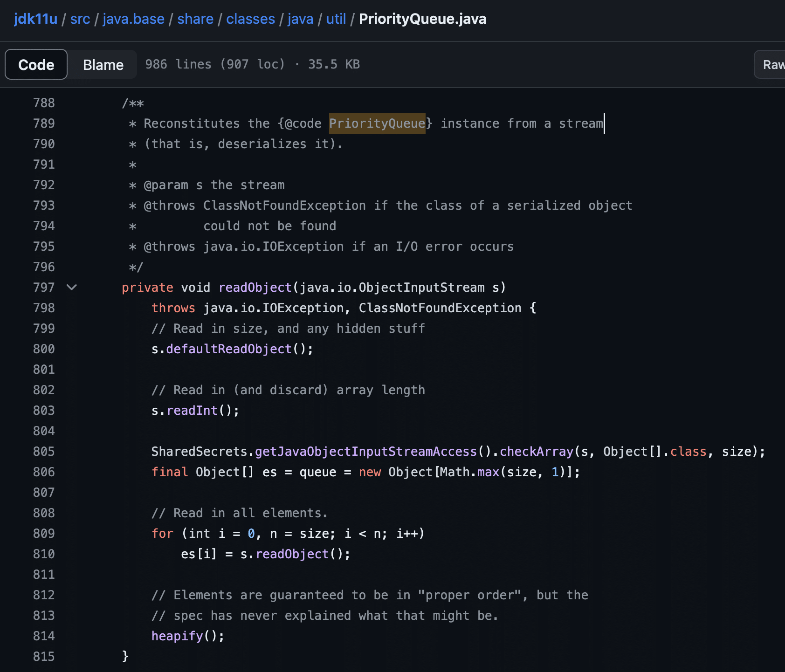Select the Code view tab
The height and width of the screenshot is (672, 785).
click(x=36, y=64)
